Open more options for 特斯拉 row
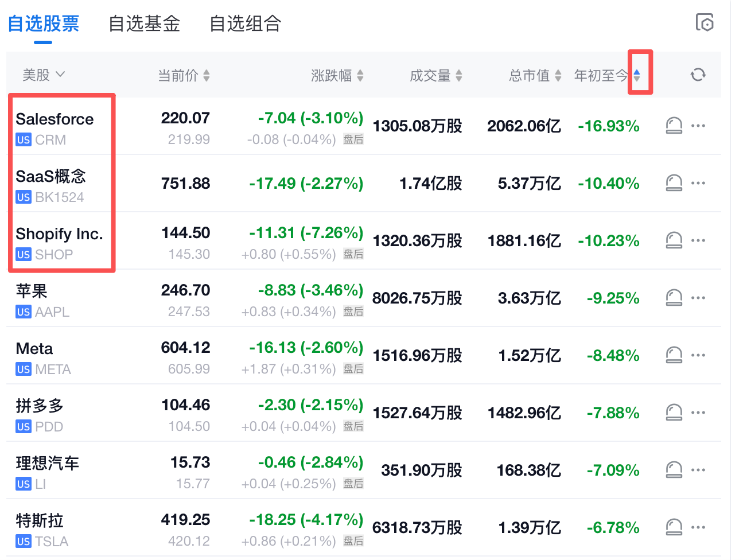 [698, 527]
